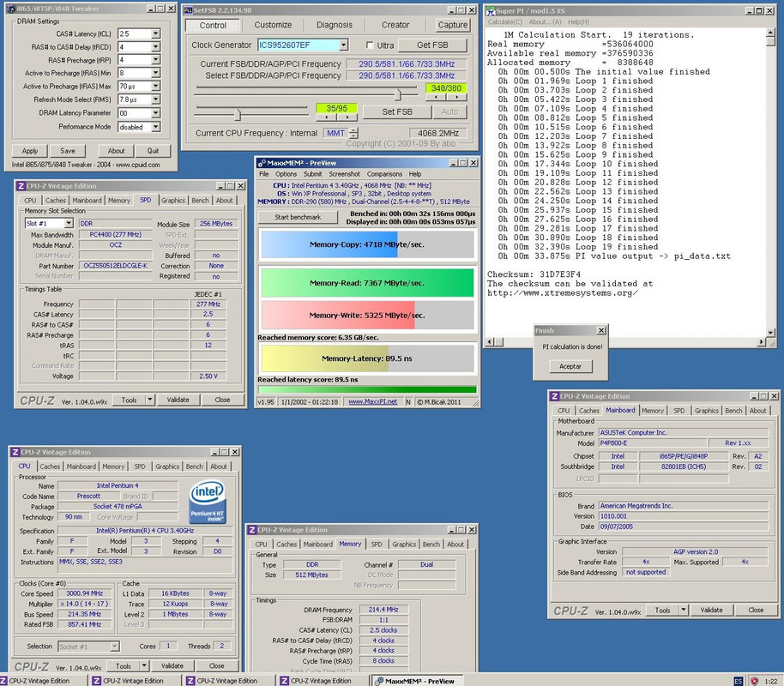Viewport: 784px width, 686px height.
Task: Click the Set FSB button
Action: (x=397, y=112)
